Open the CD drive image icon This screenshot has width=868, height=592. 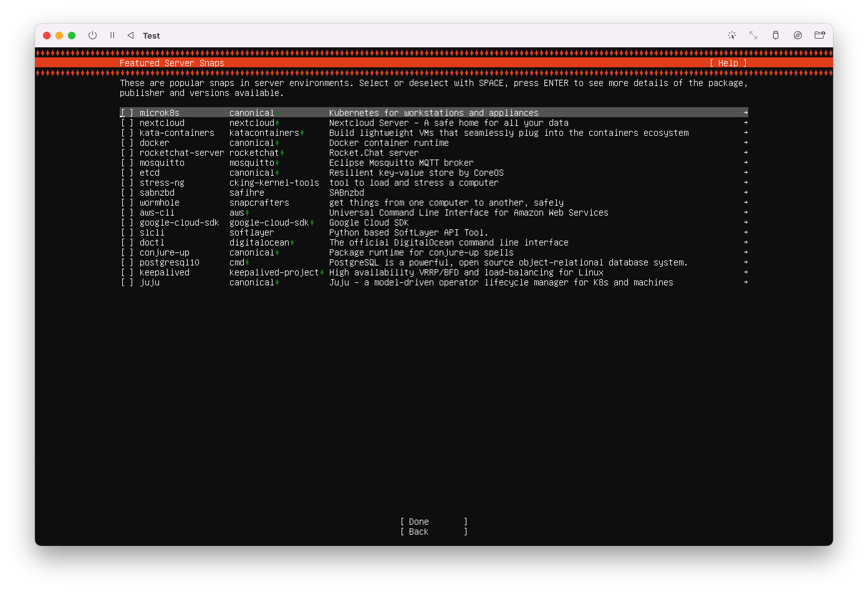(x=798, y=36)
